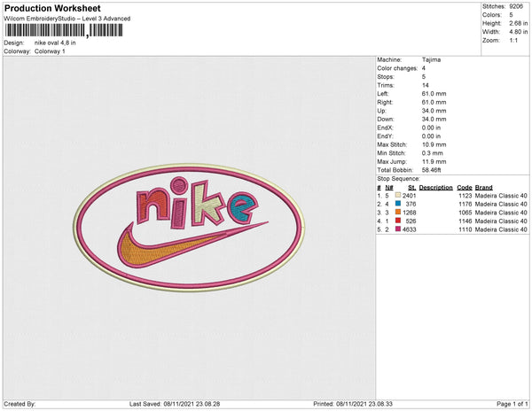Click the design name 'nike oval 4,8 in'
Screen dimensions: 532x411
pyautogui.click(x=55, y=43)
